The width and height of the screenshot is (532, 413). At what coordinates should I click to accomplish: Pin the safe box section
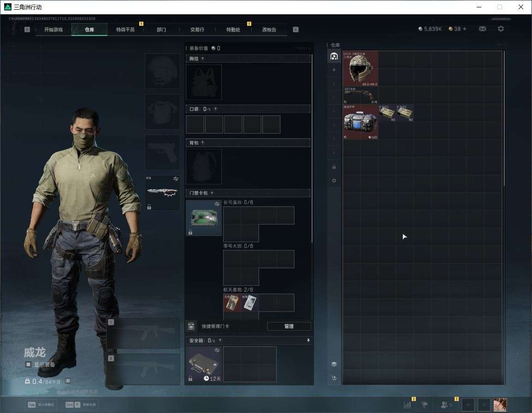(x=308, y=340)
